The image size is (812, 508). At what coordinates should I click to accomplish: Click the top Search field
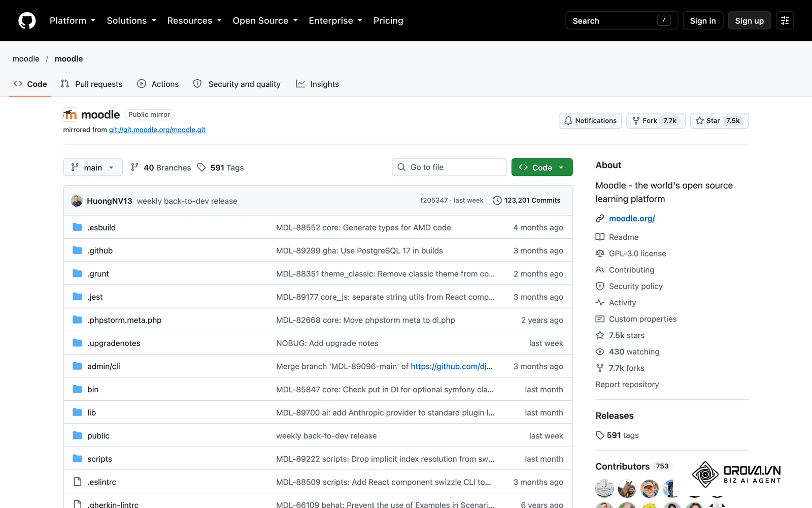tap(622, 21)
